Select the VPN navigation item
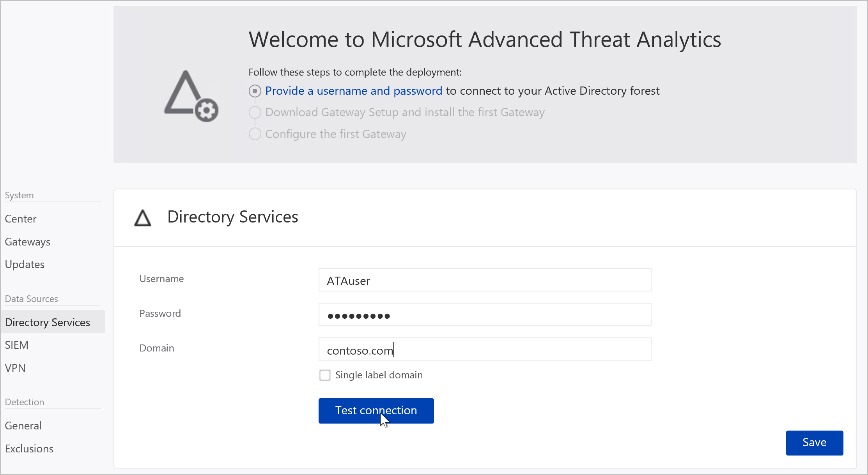Image resolution: width=868 pixels, height=475 pixels. click(x=15, y=368)
